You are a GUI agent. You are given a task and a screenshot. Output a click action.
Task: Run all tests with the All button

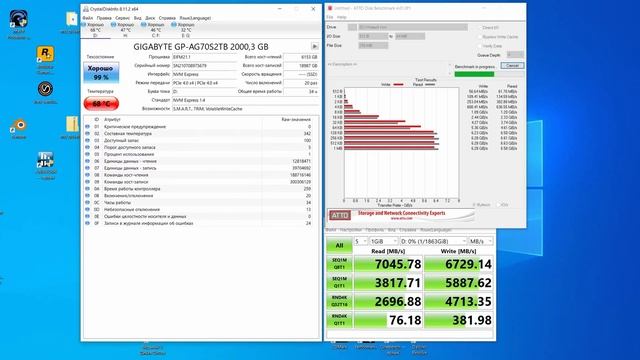339,245
